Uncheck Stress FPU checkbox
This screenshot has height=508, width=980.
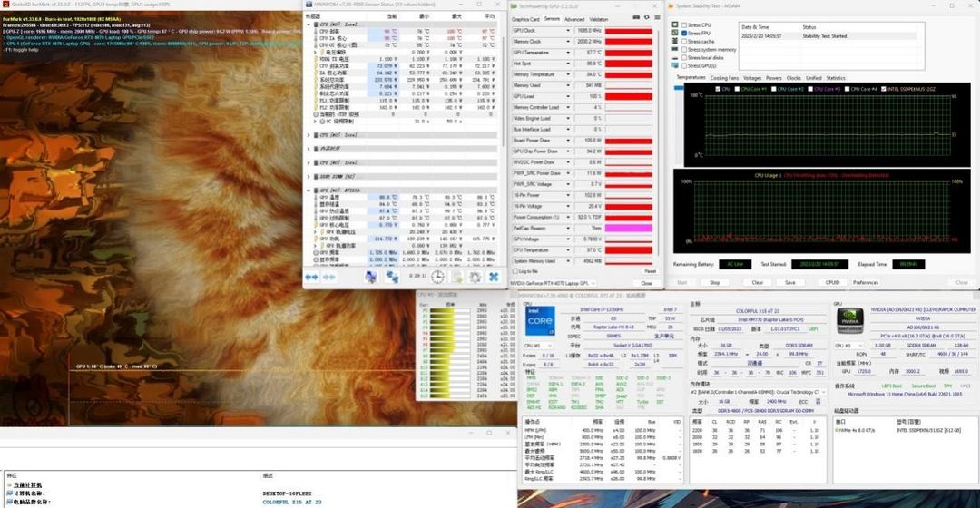click(x=684, y=34)
